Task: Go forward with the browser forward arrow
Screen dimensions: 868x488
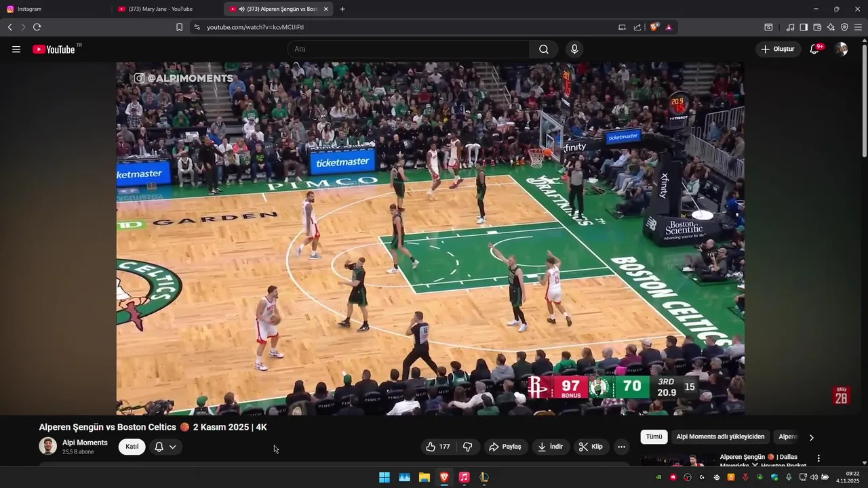Action: coord(23,27)
